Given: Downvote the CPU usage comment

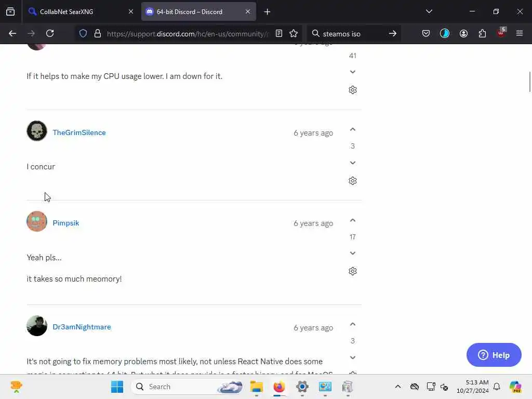Looking at the screenshot, I should [353, 72].
